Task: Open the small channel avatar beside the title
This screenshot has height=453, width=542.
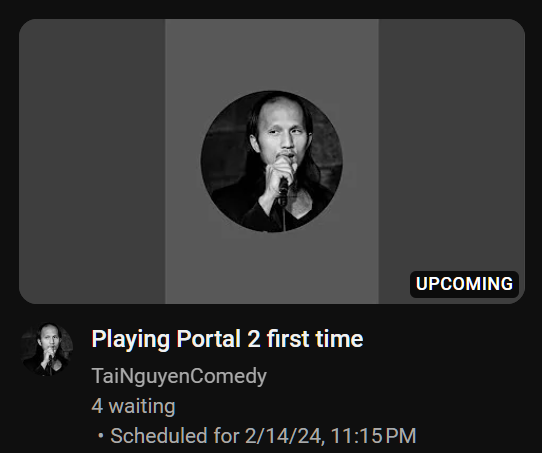Action: point(46,349)
